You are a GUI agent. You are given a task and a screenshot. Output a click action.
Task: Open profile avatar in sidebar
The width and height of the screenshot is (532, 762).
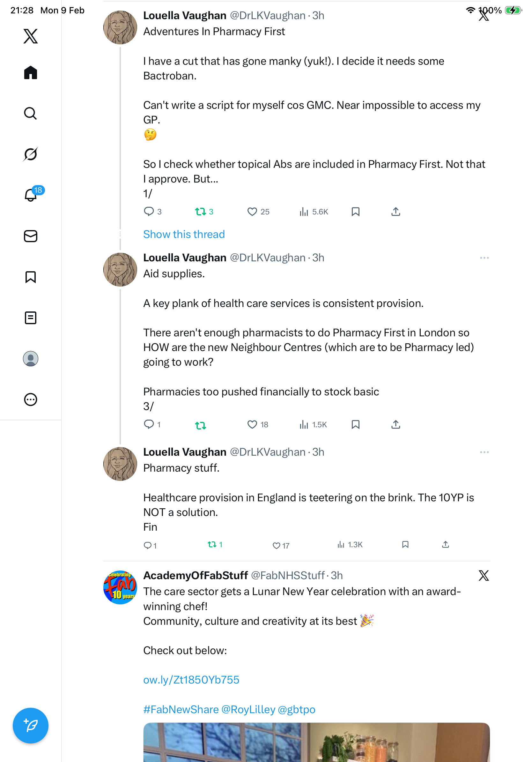point(31,359)
